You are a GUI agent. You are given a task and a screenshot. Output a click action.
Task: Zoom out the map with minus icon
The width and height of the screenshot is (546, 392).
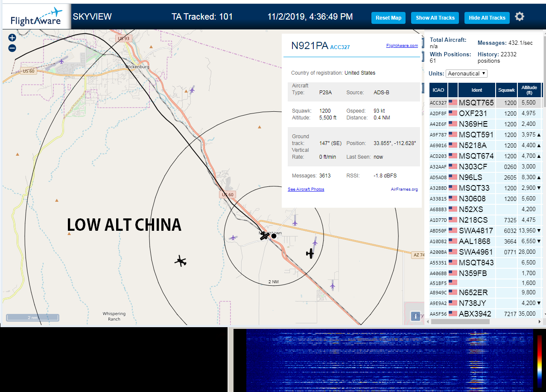click(x=12, y=48)
